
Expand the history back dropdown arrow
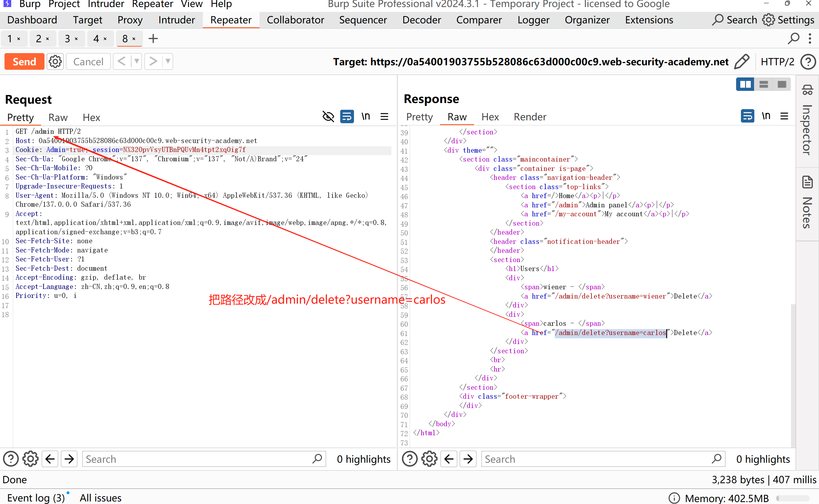coord(136,61)
